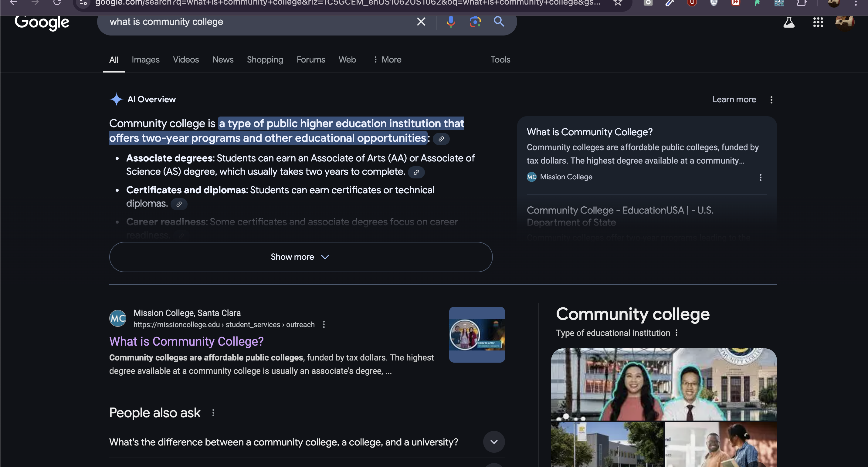Click the 'Certificates and diplomas' bullet heading
This screenshot has width=868, height=467.
click(186, 190)
